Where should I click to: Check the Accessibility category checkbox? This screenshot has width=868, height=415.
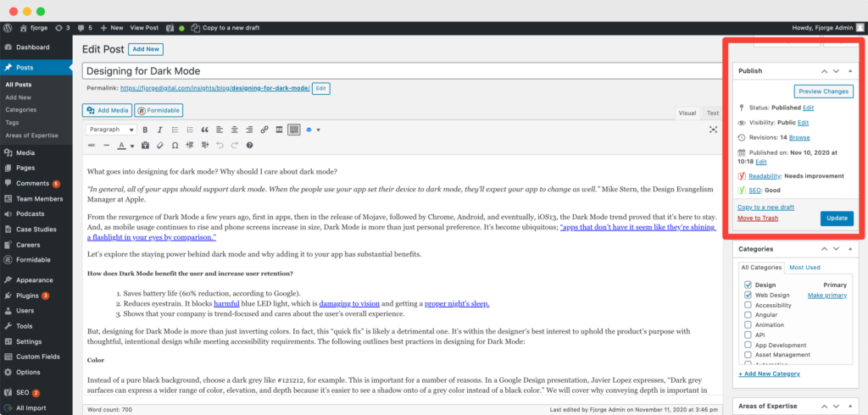747,305
